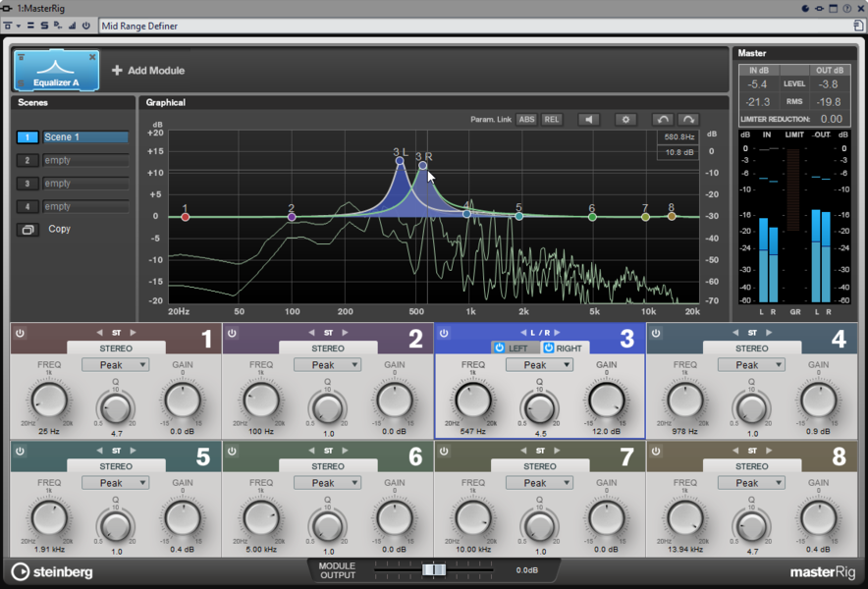The height and width of the screenshot is (589, 868).
Task: Toggle power for EQ band 1
Action: (20, 333)
